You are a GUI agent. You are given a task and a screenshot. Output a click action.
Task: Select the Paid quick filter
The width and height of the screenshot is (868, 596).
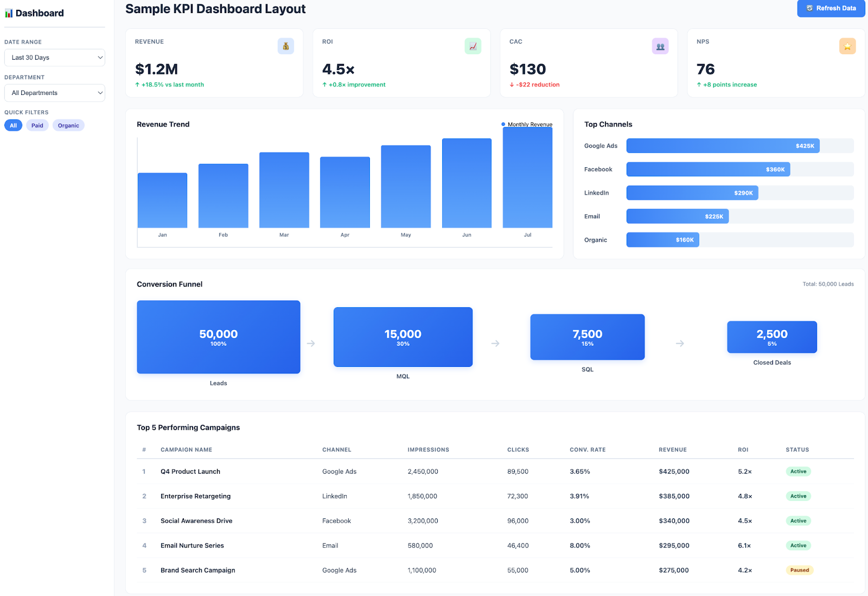tap(37, 125)
